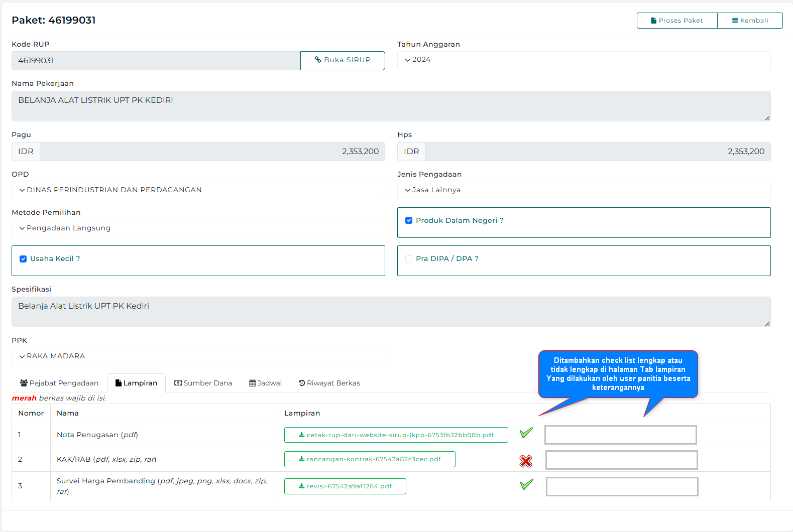Expand the Jenis Pengadaan dropdown
The height and width of the screenshot is (532, 793).
(x=584, y=190)
